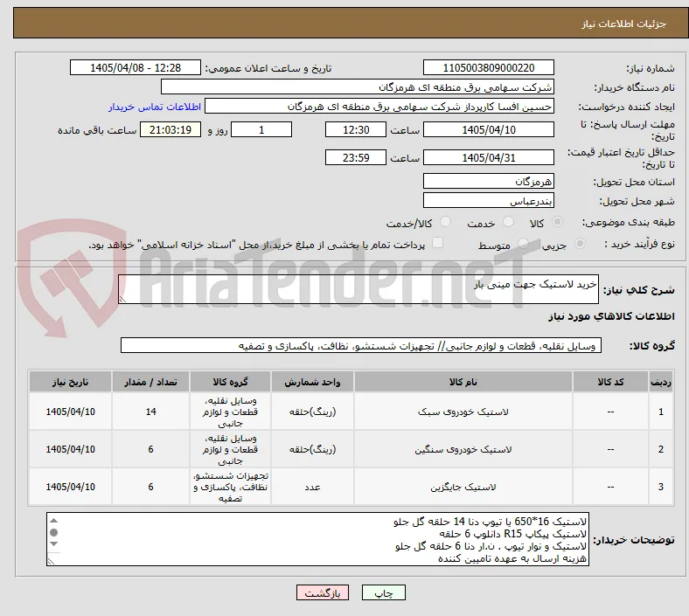
Task: Click the deadline time field 12:30
Action: 356,130
